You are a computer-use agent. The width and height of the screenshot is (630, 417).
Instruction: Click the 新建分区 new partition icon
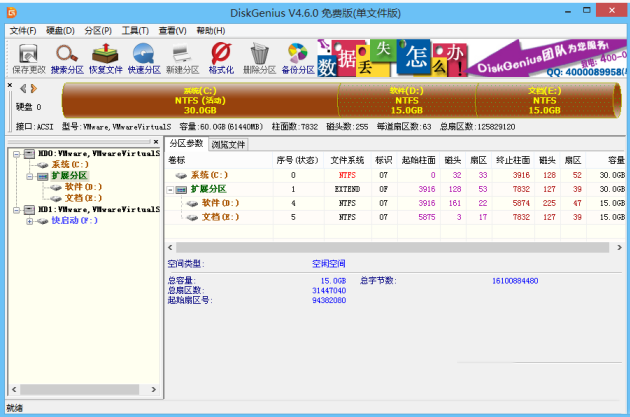183,58
